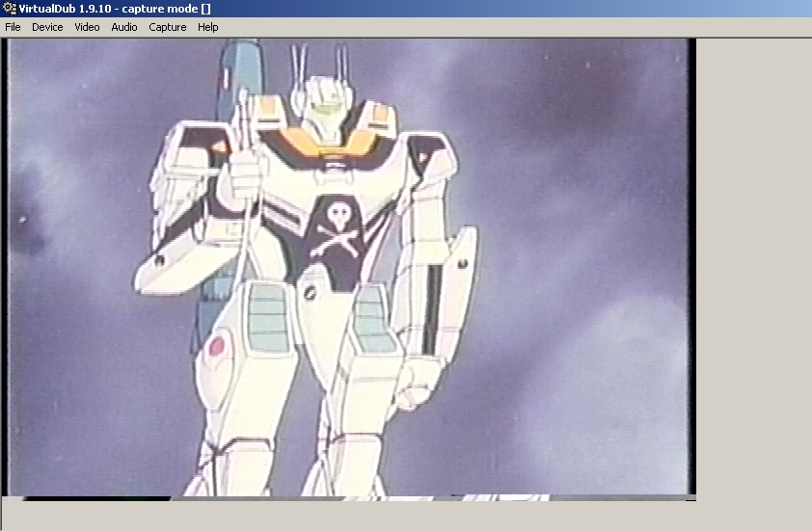Screen dimensions: 812x531
Task: Open the File menu
Action: 13,27
